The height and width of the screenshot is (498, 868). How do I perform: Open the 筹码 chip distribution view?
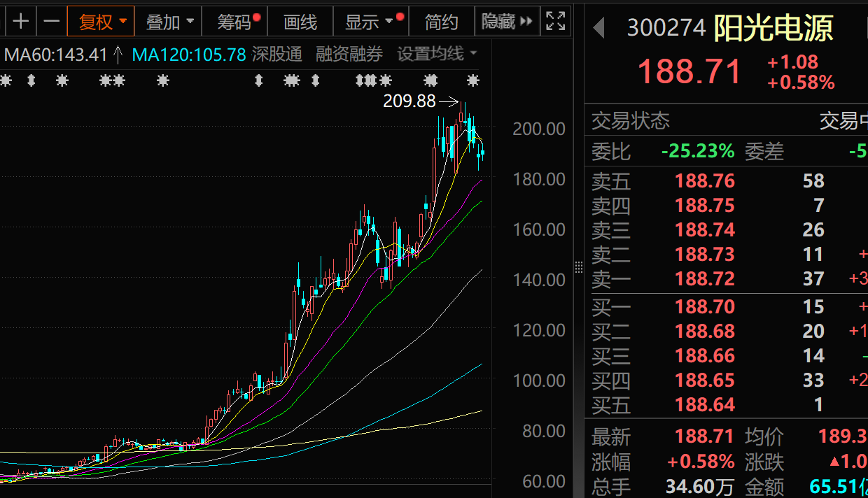(x=234, y=21)
